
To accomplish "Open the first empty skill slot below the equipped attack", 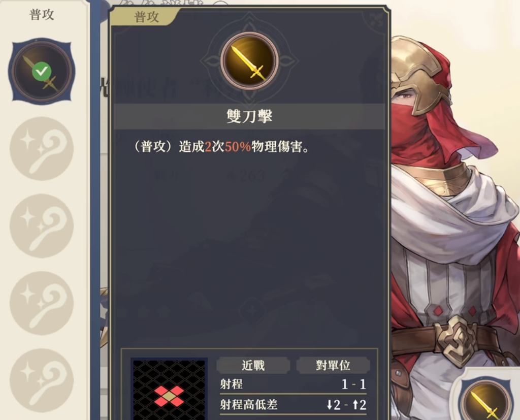I will (x=42, y=149).
